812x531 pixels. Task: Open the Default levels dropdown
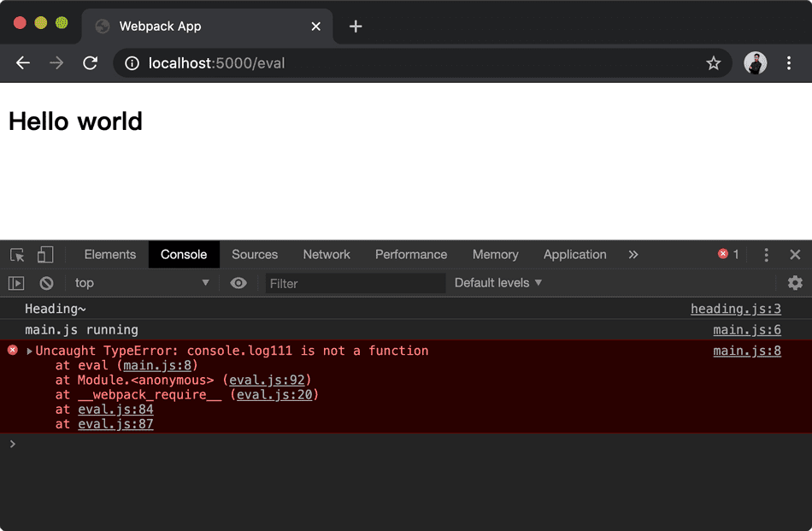(x=497, y=283)
